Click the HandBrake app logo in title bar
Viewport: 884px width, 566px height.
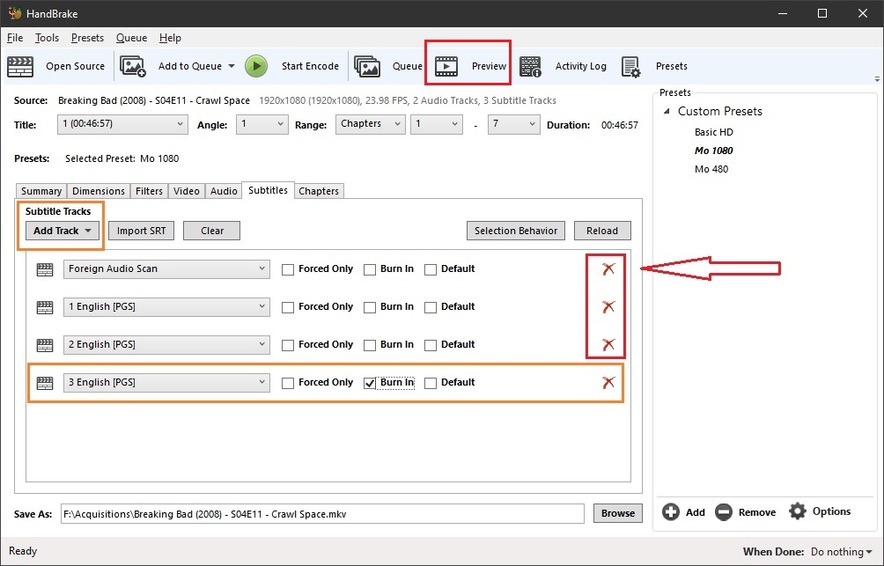14,13
